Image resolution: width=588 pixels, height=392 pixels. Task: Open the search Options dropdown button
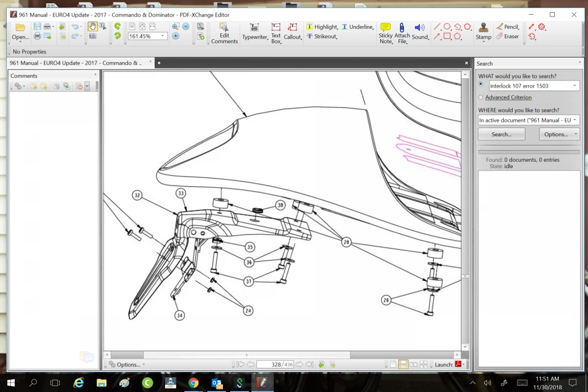point(559,134)
